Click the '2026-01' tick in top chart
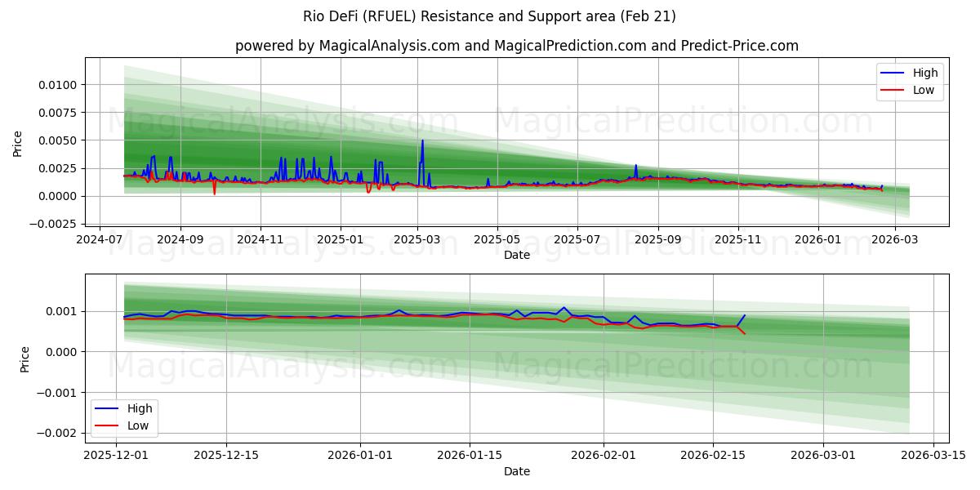 click(x=818, y=239)
